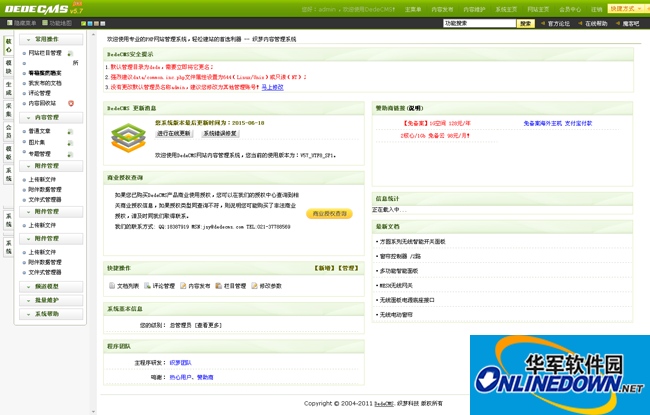Open the 快捷方式 shortcut dropdown
This screenshot has height=415, width=650.
coord(625,8)
